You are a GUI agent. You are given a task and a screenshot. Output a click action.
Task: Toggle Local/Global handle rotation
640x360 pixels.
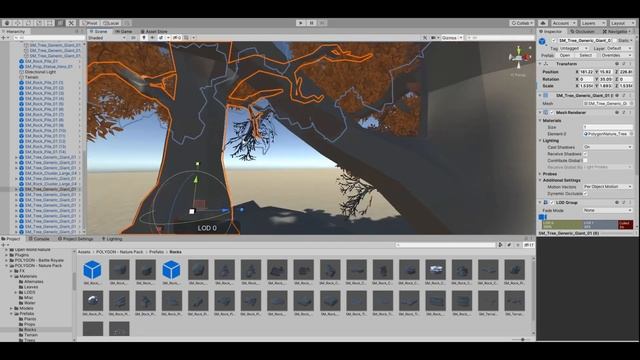coord(110,23)
